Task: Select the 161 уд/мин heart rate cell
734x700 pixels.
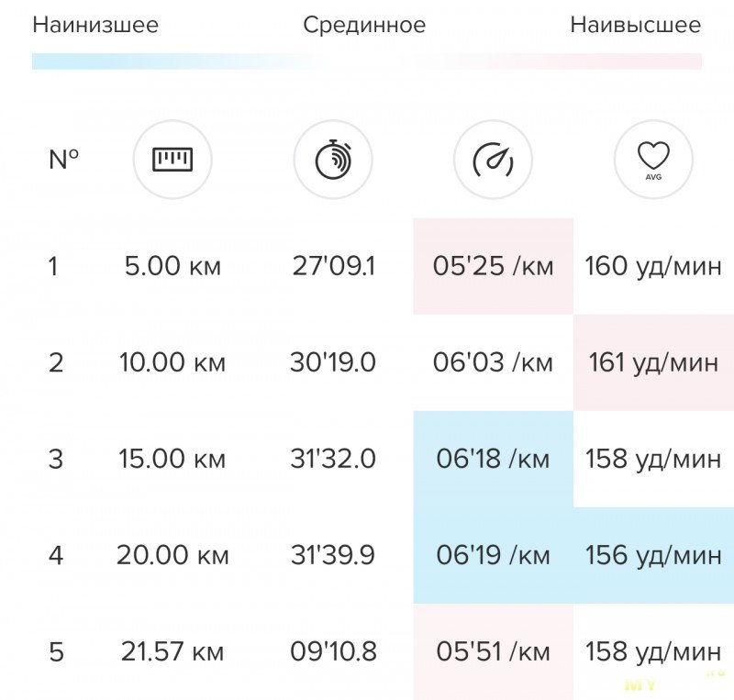Action: [x=653, y=362]
